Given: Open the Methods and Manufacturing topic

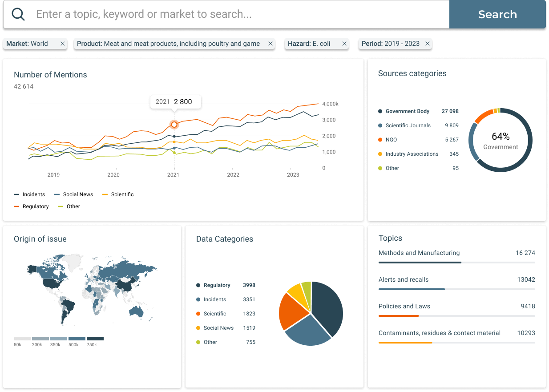Looking at the screenshot, I should click(x=419, y=253).
